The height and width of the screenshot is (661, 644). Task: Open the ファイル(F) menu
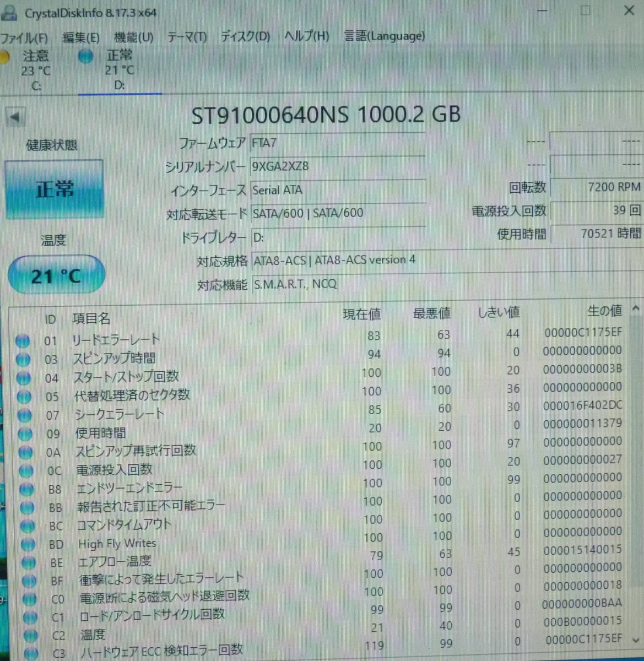24,38
